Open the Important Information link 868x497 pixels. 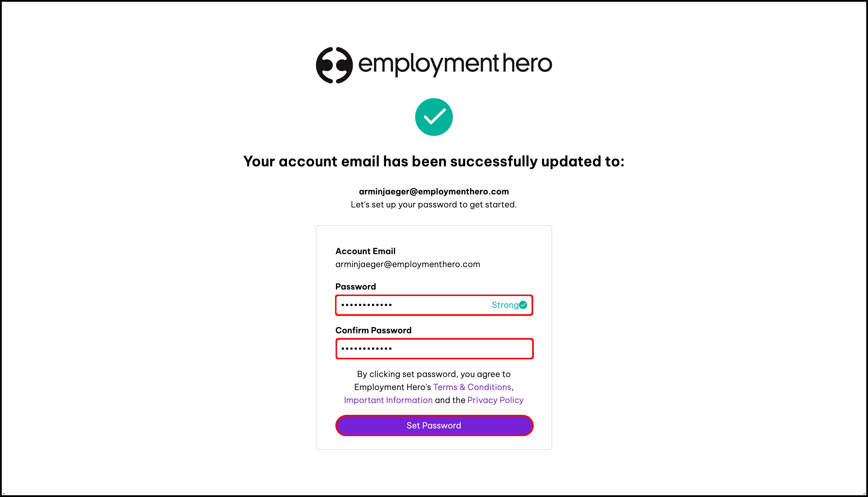(388, 400)
